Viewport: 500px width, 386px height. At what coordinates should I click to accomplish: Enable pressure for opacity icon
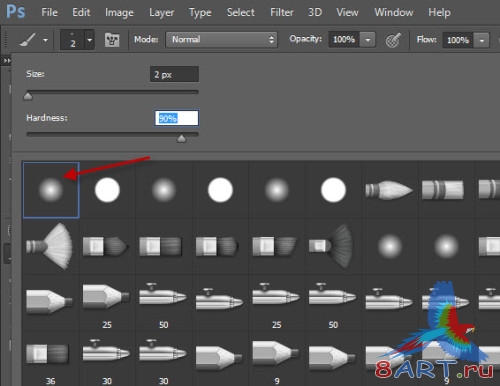point(393,40)
